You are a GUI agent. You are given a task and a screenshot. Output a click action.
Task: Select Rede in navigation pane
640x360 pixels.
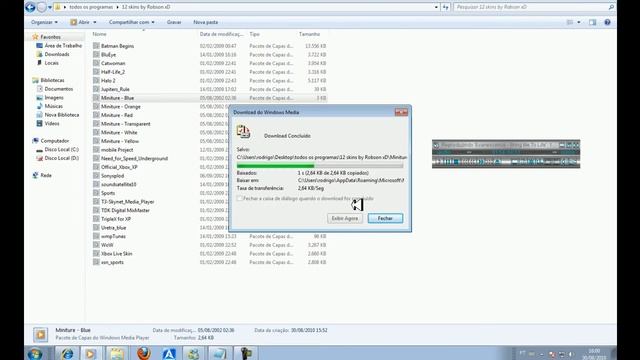tap(46, 175)
